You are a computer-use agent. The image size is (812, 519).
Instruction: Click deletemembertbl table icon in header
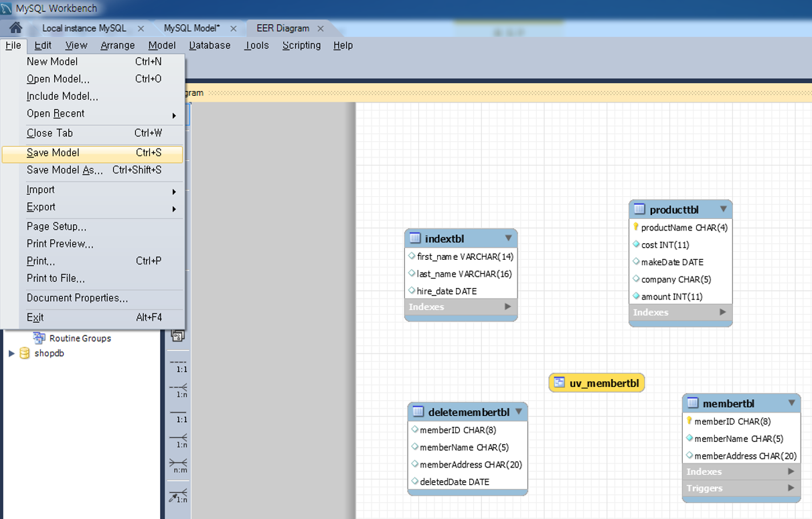click(x=418, y=412)
